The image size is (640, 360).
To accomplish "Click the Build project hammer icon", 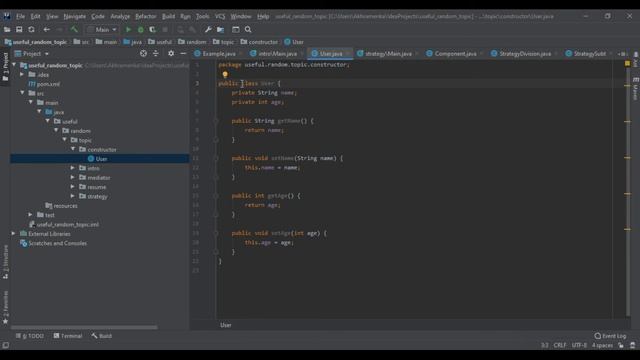I will tap(74, 30).
